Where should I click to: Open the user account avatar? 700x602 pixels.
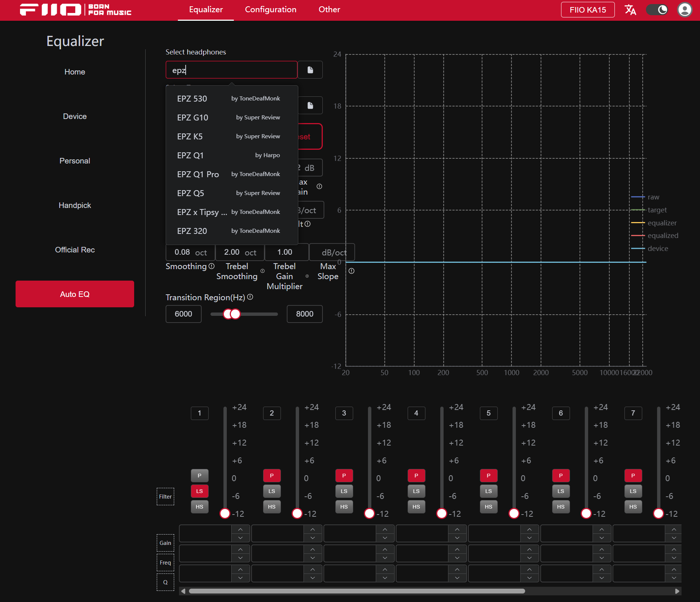coord(685,10)
